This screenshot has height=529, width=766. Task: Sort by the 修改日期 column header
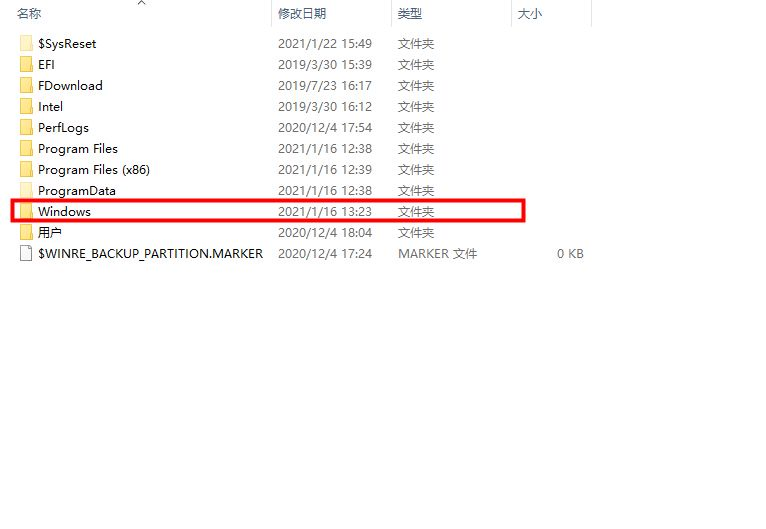tap(302, 14)
